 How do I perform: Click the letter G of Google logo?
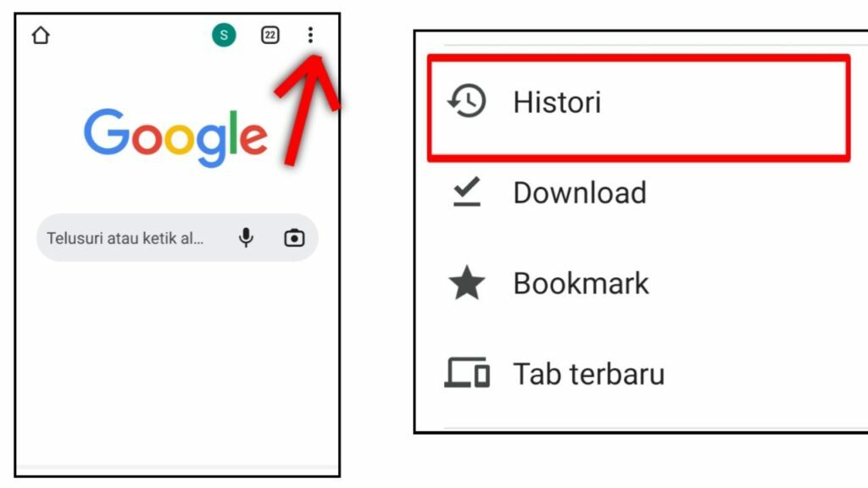(107, 131)
